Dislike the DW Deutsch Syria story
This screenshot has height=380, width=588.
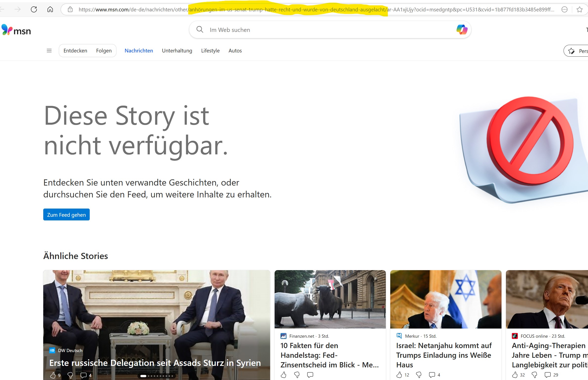[70, 375]
